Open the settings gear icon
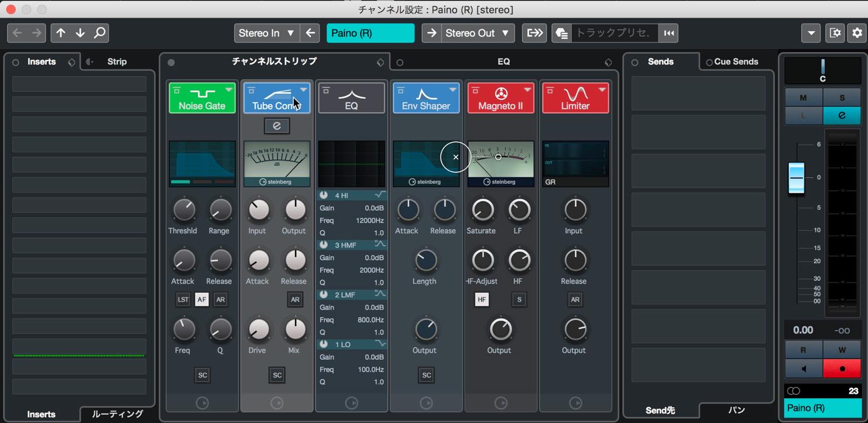The image size is (868, 423). [x=857, y=33]
